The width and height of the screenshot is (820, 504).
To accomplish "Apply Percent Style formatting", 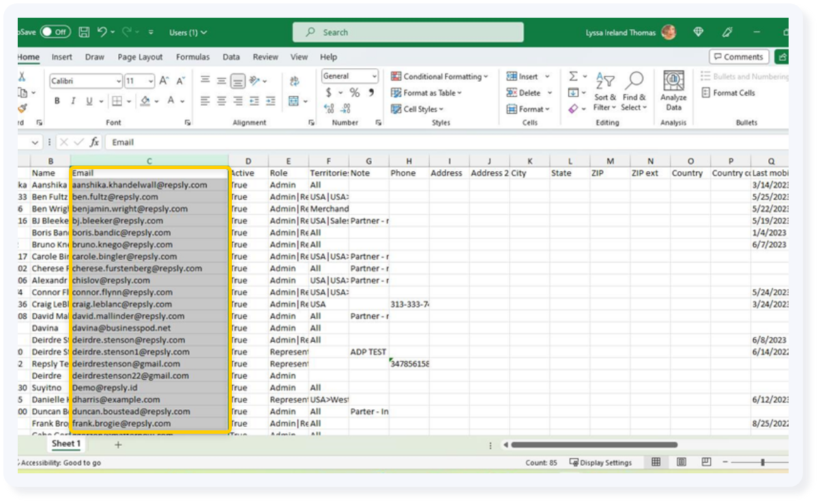I will pyautogui.click(x=355, y=93).
